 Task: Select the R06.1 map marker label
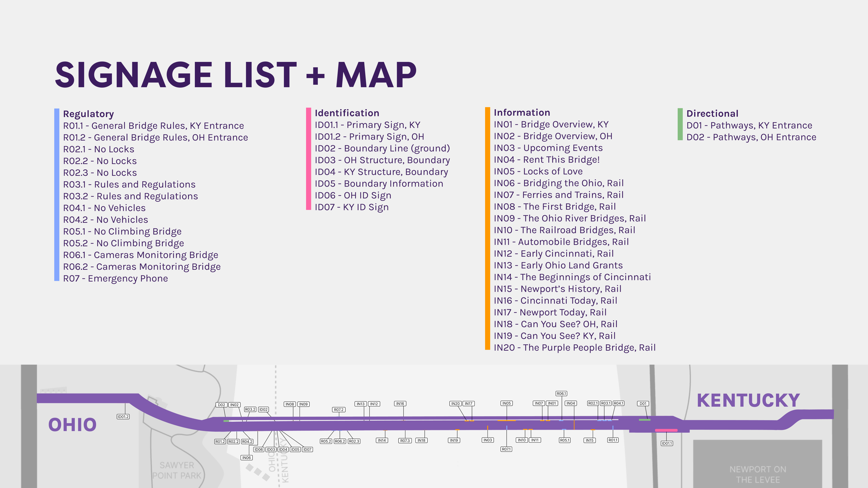pos(561,393)
